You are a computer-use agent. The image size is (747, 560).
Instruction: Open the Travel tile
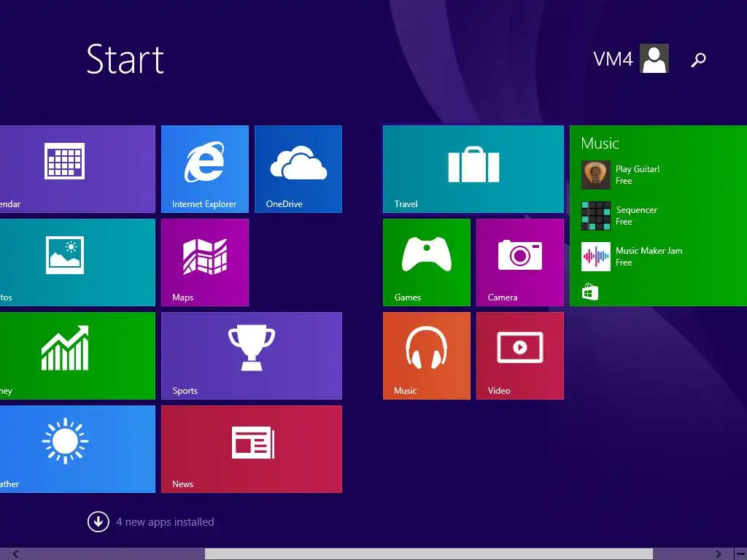tap(473, 169)
